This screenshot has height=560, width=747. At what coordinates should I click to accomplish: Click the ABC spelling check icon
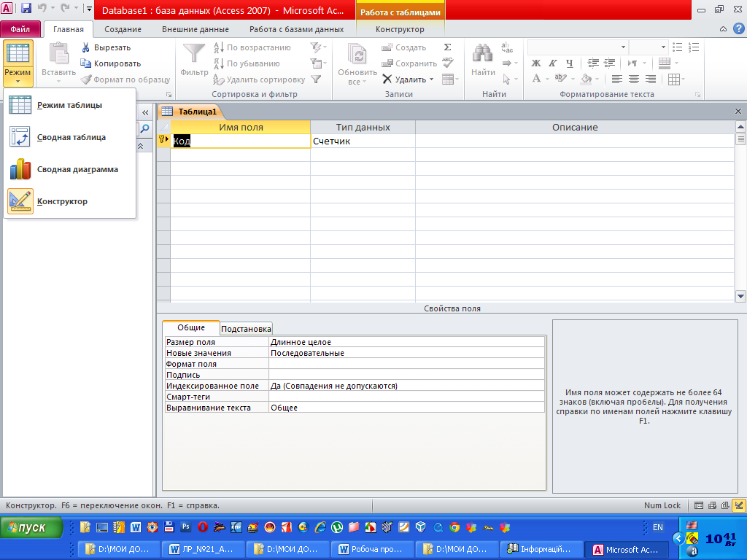pos(447,63)
